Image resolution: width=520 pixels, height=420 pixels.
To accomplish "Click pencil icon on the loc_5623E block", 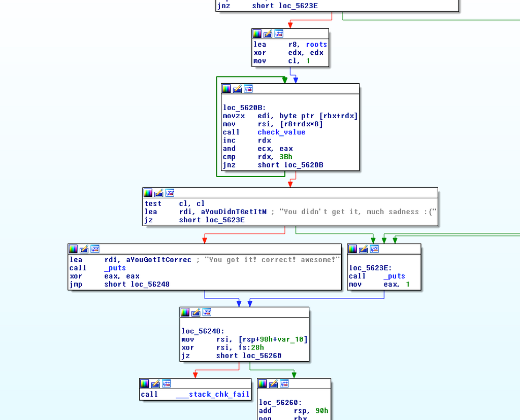I will click(364, 249).
